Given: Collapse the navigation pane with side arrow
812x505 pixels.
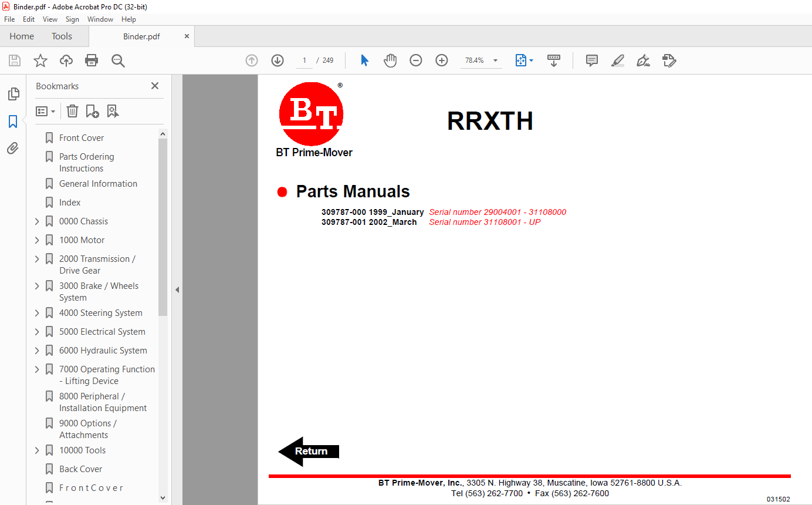Looking at the screenshot, I should [x=177, y=289].
